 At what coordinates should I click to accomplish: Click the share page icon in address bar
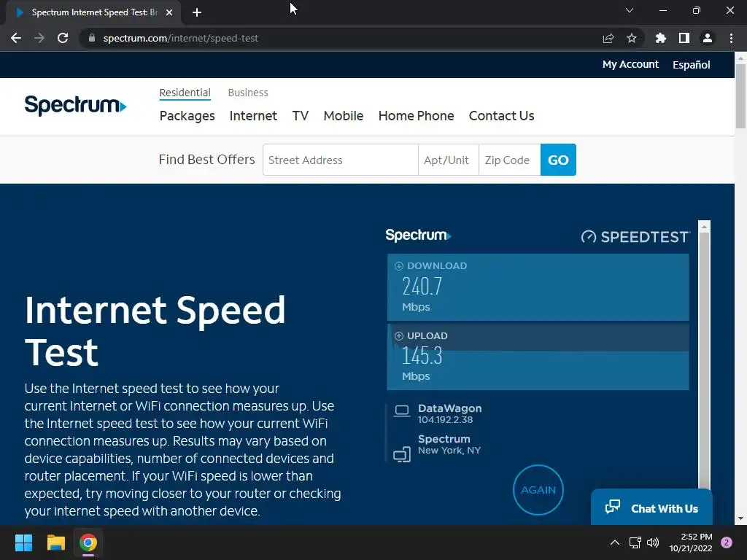(x=608, y=38)
